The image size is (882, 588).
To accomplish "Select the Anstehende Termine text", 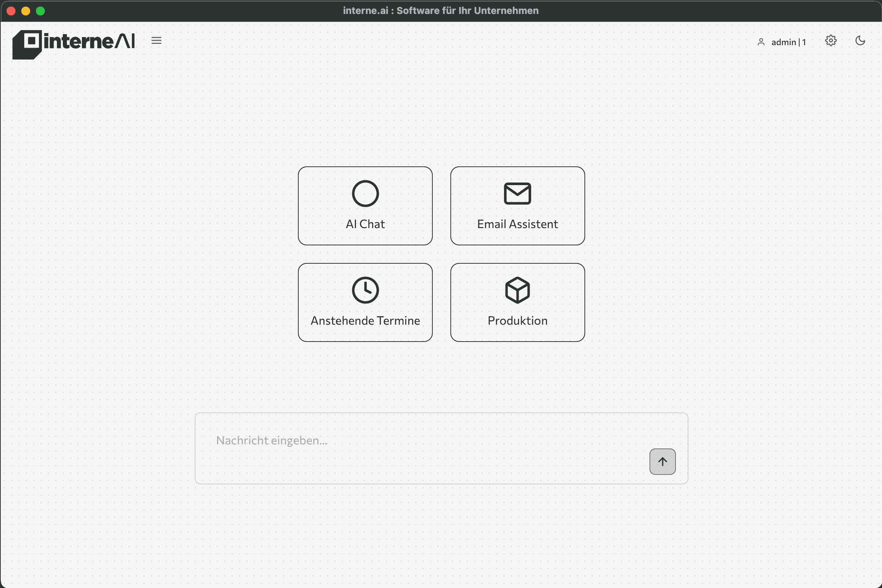I will pos(365,321).
